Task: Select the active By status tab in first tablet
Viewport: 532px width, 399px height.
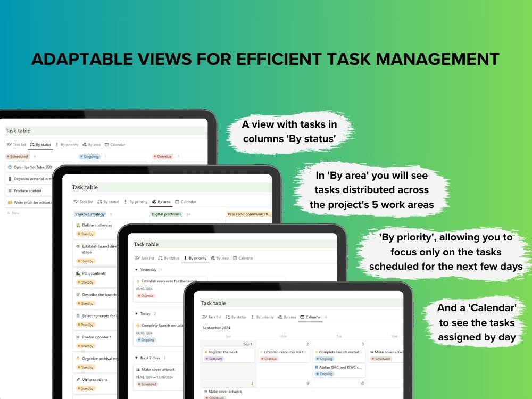Action: tap(40, 145)
